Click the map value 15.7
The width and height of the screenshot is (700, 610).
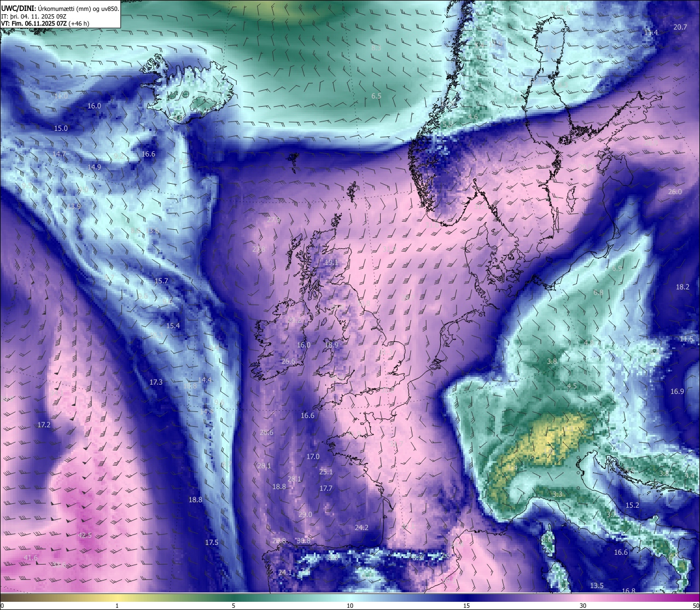click(x=161, y=281)
